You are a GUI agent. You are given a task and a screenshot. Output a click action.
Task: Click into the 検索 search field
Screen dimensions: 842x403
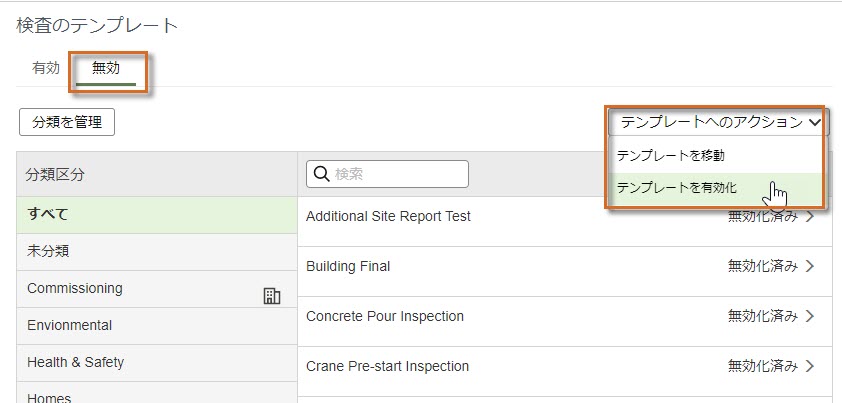pos(387,174)
